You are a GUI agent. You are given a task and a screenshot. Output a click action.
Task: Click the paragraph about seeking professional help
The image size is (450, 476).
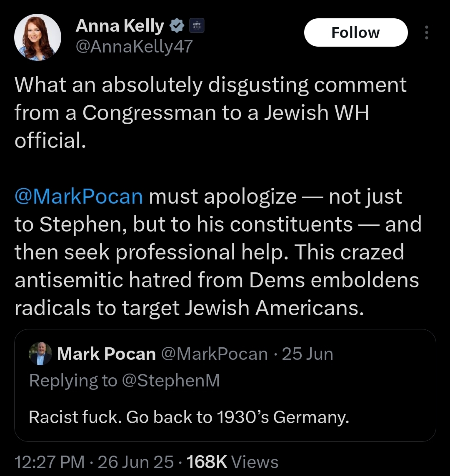(x=218, y=252)
